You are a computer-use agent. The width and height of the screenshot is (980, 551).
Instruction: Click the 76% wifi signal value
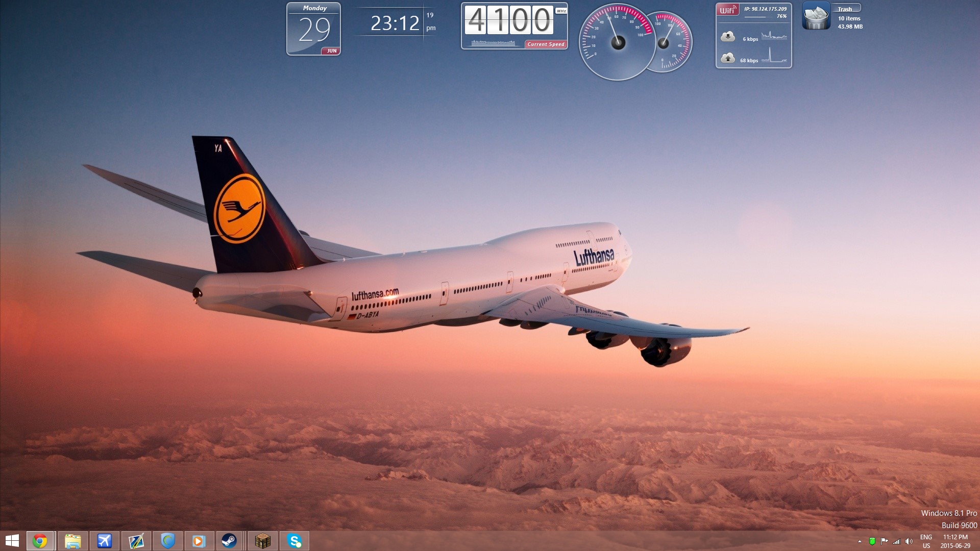click(781, 16)
